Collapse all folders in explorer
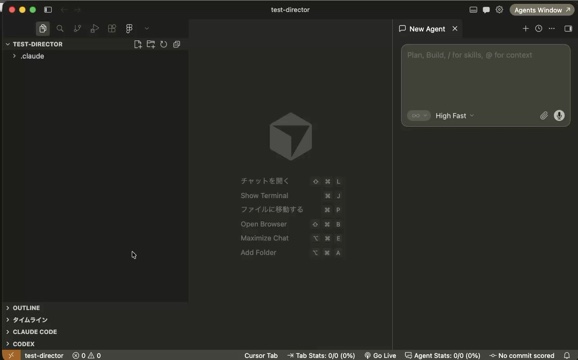This screenshot has width=578, height=360. [177, 44]
